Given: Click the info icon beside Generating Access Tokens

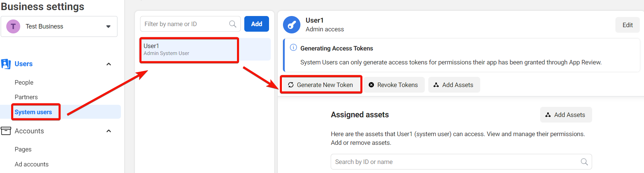Looking at the screenshot, I should 293,48.
